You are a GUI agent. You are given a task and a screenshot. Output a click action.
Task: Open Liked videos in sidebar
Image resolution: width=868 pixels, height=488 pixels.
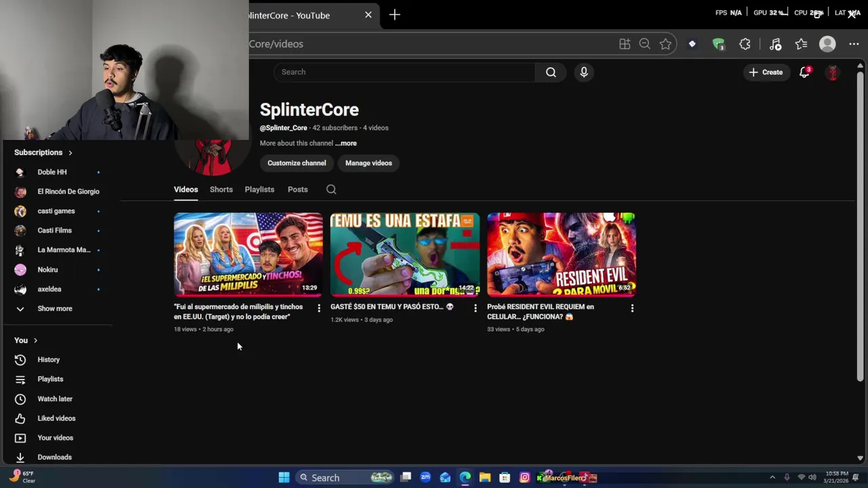pos(58,418)
